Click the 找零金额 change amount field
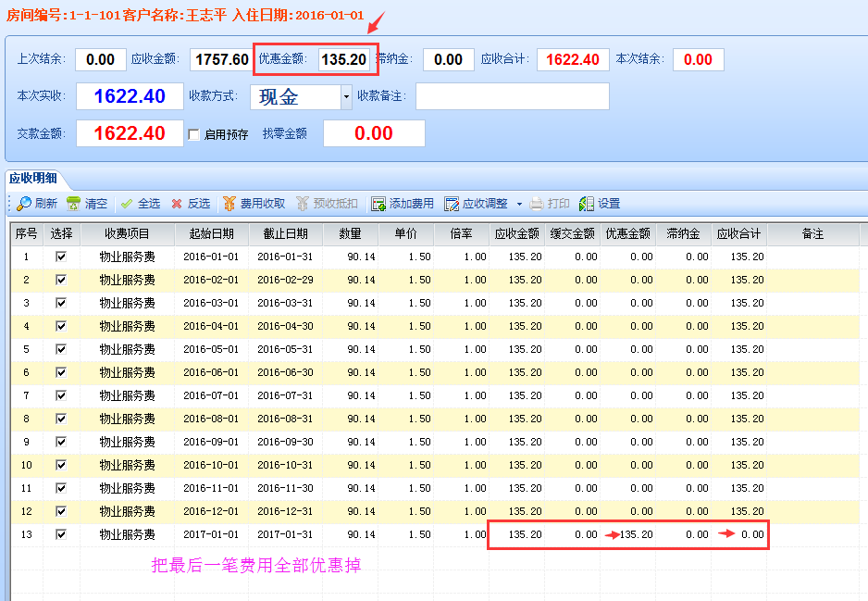 click(x=374, y=133)
